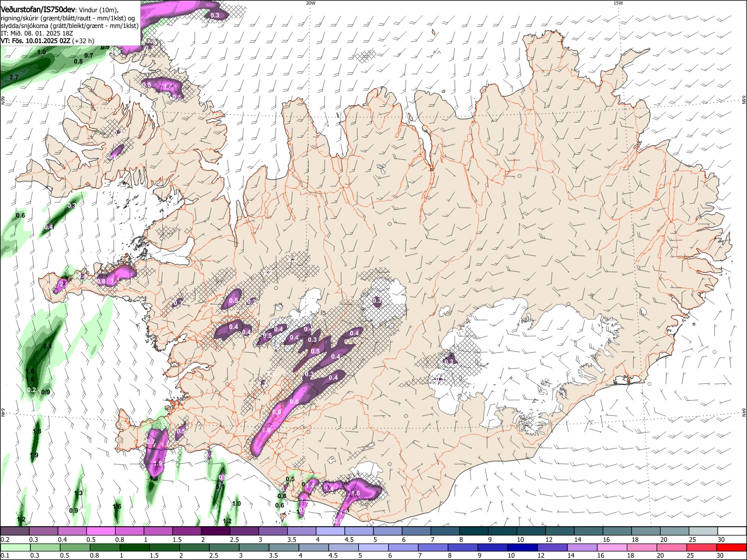Click the darkest green 1 swatch in the lower legend row
This screenshot has height=560, width=747.
(134, 547)
